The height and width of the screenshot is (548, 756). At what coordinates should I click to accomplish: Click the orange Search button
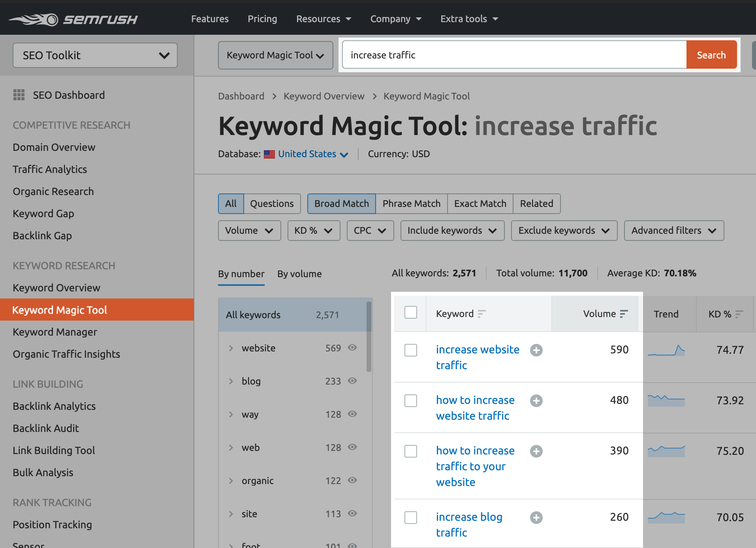[x=711, y=55]
